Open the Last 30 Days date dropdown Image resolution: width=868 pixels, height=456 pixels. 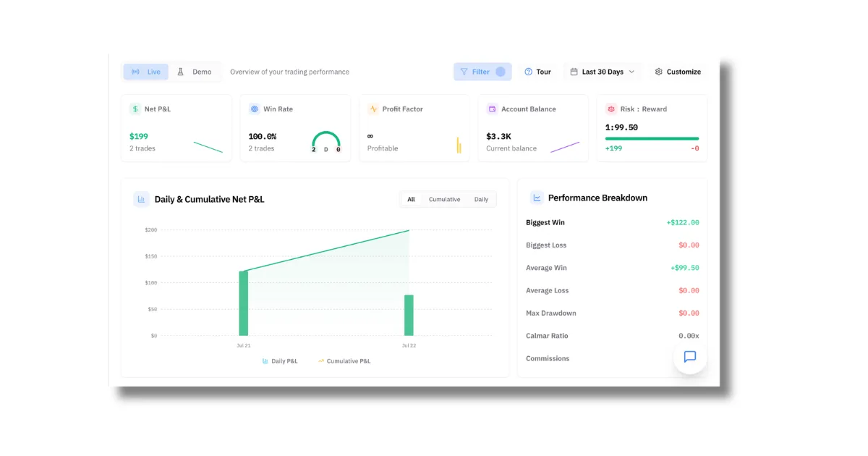(x=603, y=72)
